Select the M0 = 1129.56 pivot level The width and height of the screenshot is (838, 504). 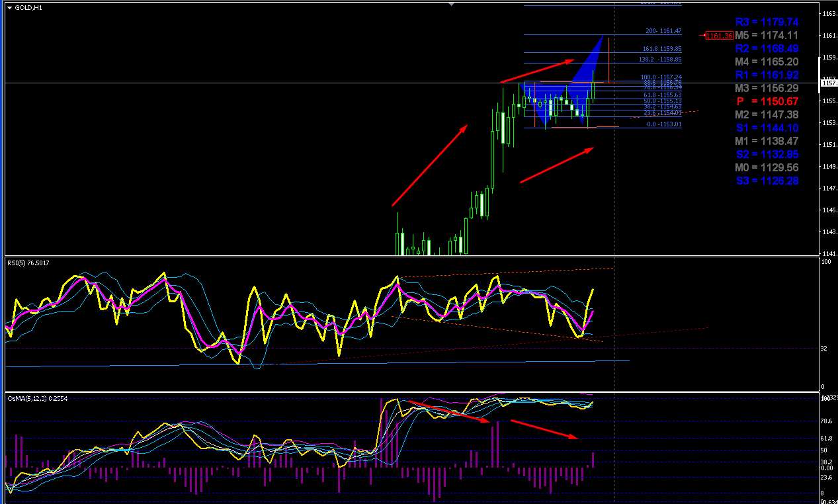pos(767,167)
